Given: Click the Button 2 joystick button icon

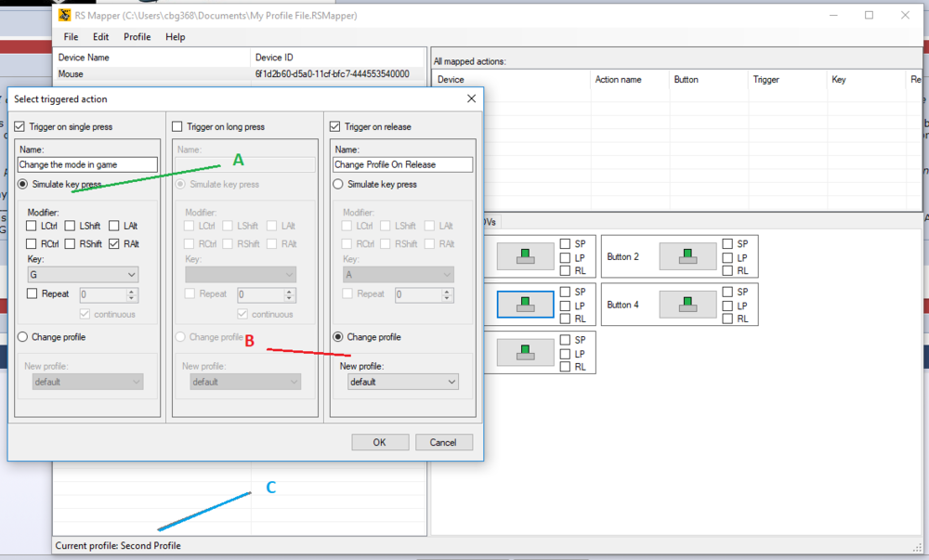Looking at the screenshot, I should [687, 256].
